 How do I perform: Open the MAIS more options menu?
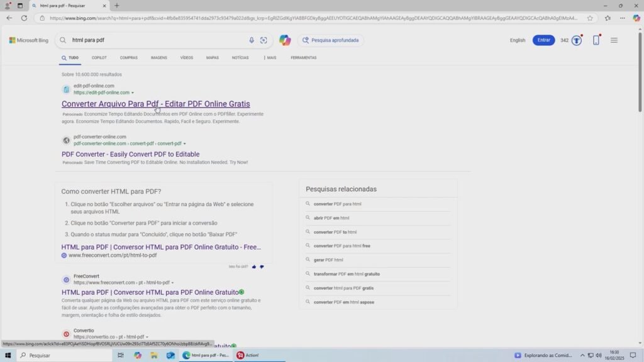point(269,58)
